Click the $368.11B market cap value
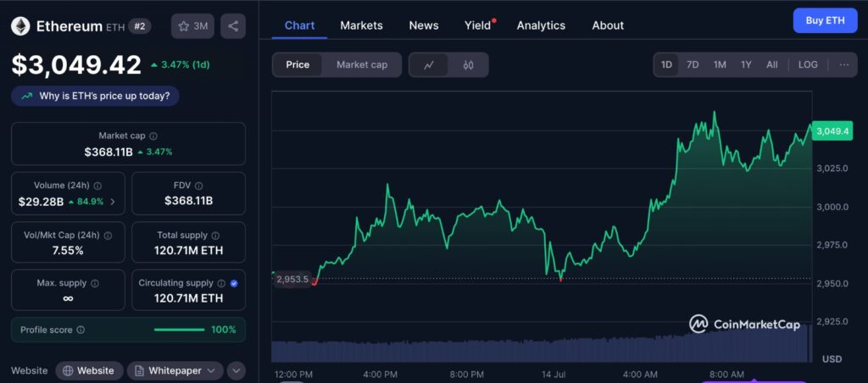This screenshot has height=383, width=868. pyautogui.click(x=108, y=152)
